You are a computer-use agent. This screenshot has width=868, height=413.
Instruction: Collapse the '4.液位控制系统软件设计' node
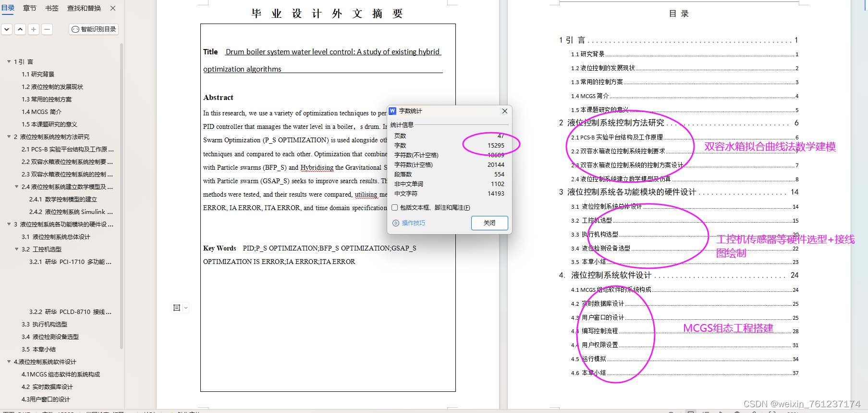pyautogui.click(x=9, y=362)
